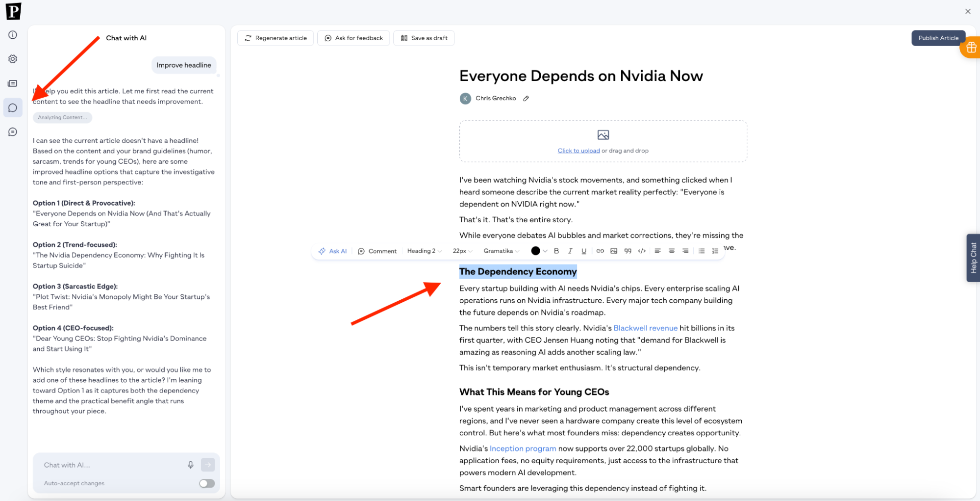980x501 pixels.
Task: Focus the Chat with AI input field
Action: click(113, 465)
